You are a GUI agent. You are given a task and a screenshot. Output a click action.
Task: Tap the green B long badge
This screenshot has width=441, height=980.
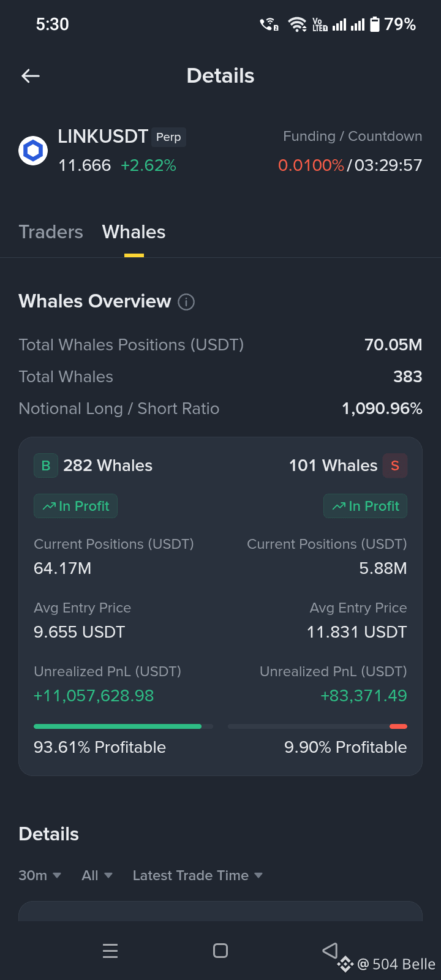click(46, 466)
